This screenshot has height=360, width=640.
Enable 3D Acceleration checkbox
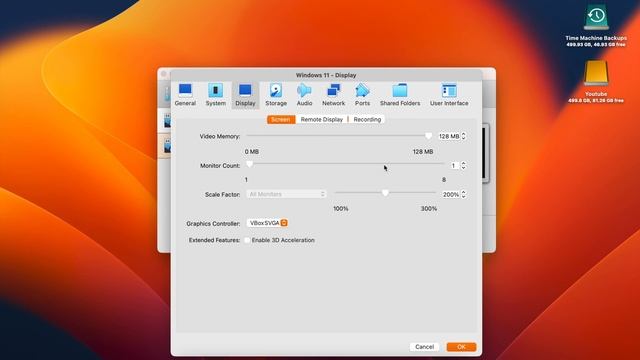[x=247, y=240]
